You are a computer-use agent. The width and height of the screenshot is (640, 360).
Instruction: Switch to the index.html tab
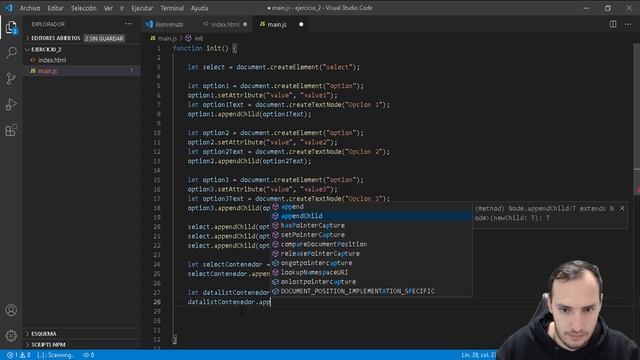click(225, 24)
